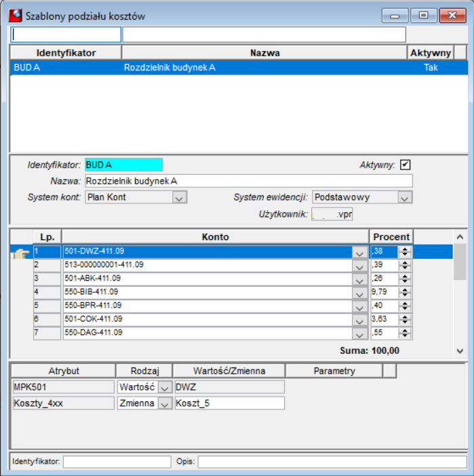Screen dimensions: 474x476
Task: Click the Identyfikator field with BUD A
Action: coord(124,165)
